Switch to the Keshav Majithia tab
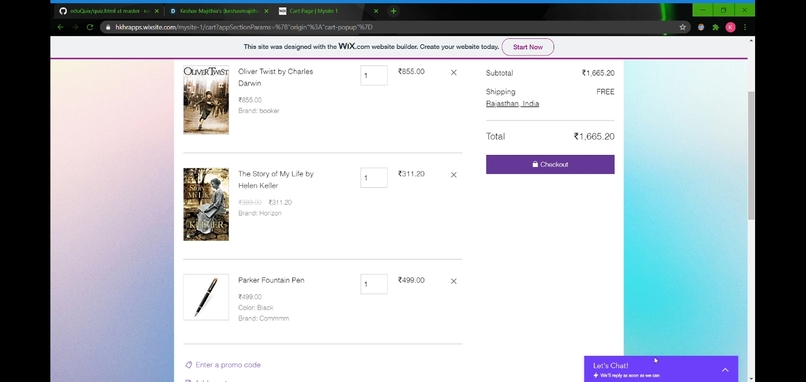The width and height of the screenshot is (806, 382). (218, 11)
